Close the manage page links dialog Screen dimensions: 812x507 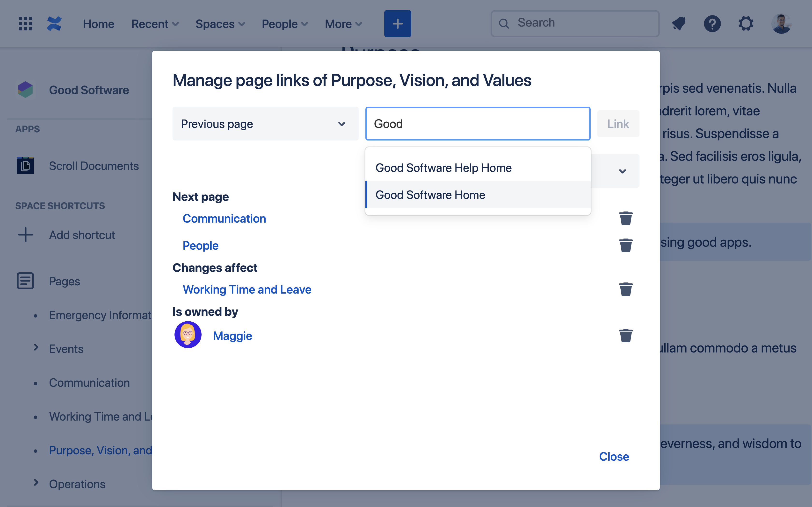pos(614,456)
